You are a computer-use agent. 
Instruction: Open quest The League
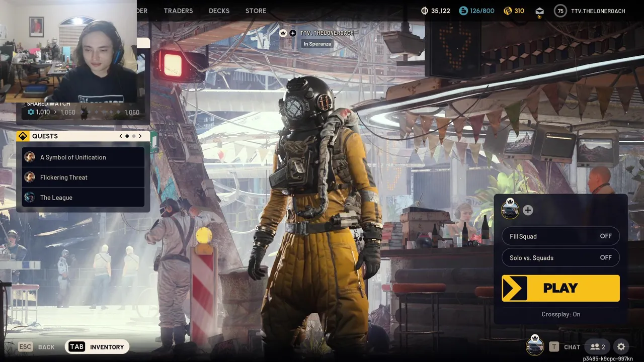tap(83, 197)
